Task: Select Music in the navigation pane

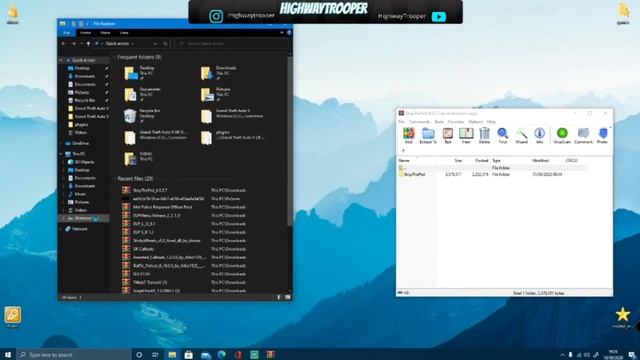Action: pyautogui.click(x=80, y=194)
